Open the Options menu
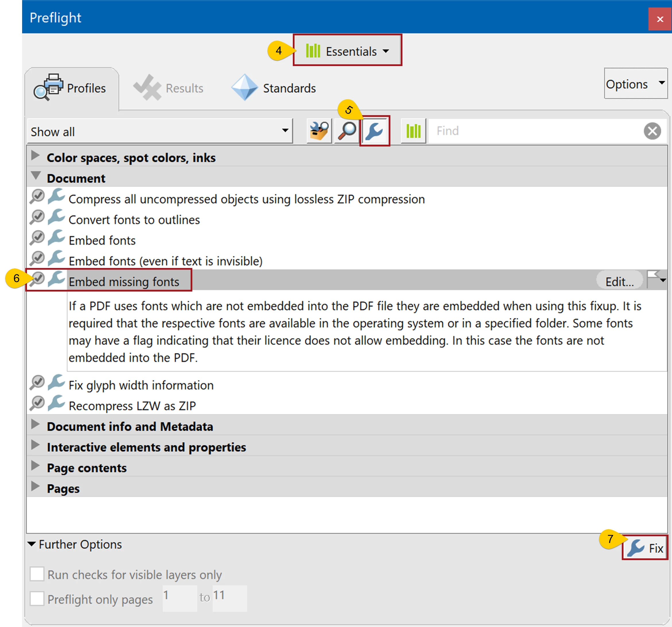 [635, 84]
